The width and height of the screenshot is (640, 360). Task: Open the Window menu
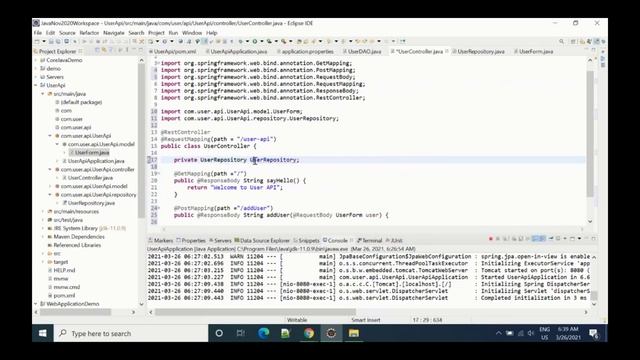(x=192, y=33)
